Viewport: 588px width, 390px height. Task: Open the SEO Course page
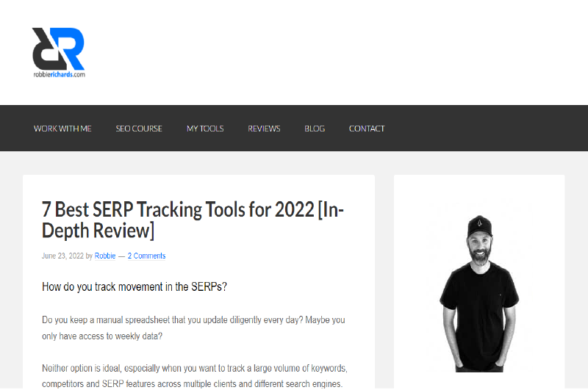[x=139, y=129]
